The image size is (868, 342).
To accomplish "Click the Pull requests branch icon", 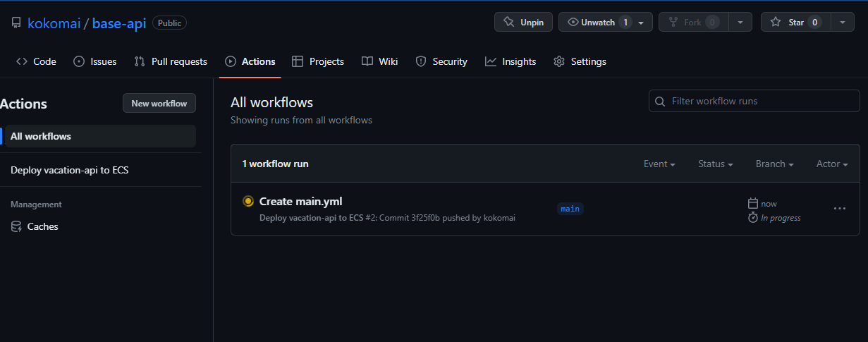I will pos(140,61).
